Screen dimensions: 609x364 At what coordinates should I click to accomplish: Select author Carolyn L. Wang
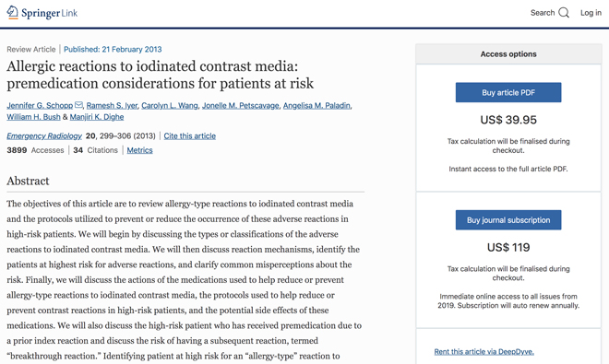[170, 106]
